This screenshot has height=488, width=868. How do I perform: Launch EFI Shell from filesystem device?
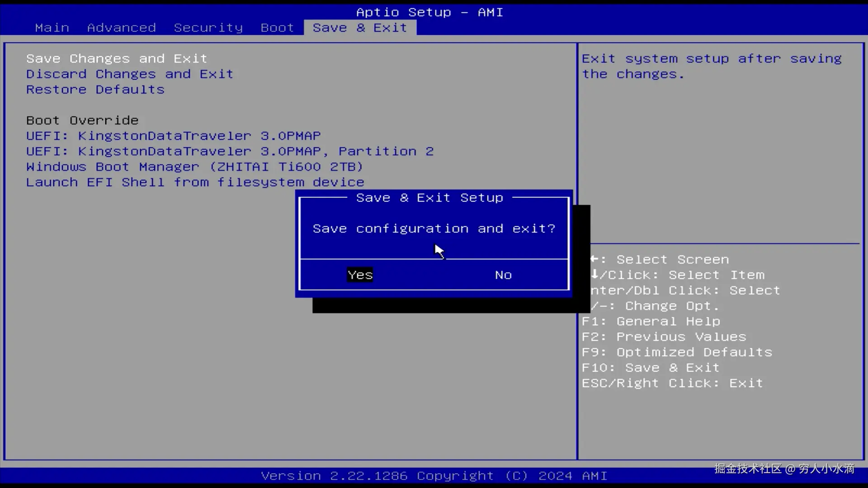click(195, 182)
